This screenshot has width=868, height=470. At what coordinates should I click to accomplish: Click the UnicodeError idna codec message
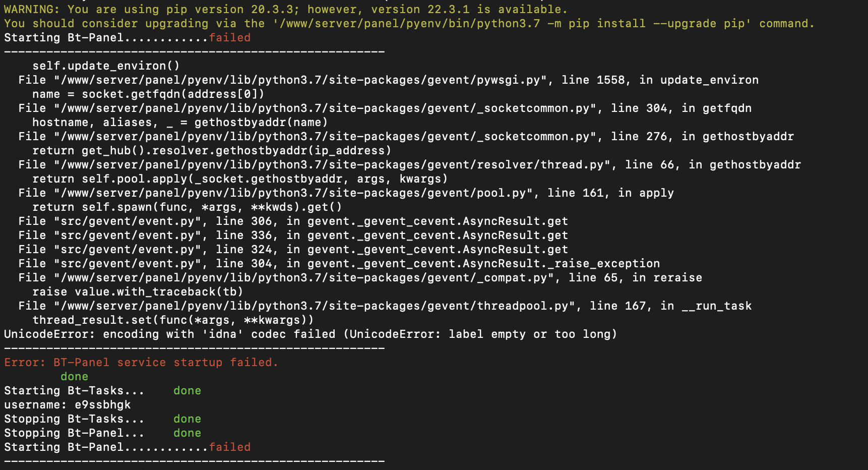(311, 334)
